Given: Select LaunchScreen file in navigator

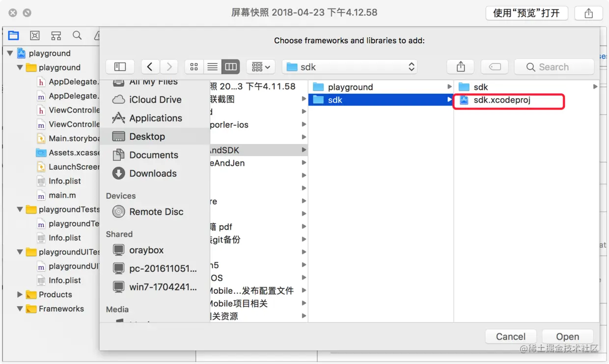Looking at the screenshot, I should coord(68,167).
